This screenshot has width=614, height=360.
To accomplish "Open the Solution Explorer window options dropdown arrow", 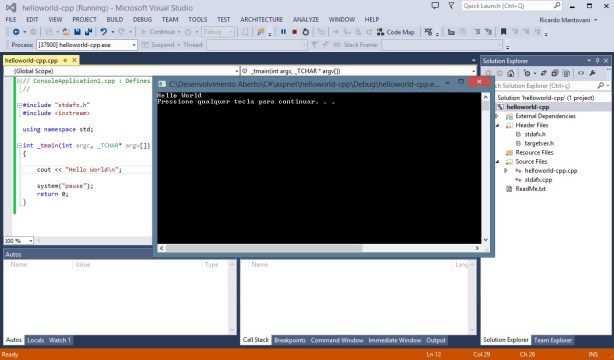I will pos(589,61).
